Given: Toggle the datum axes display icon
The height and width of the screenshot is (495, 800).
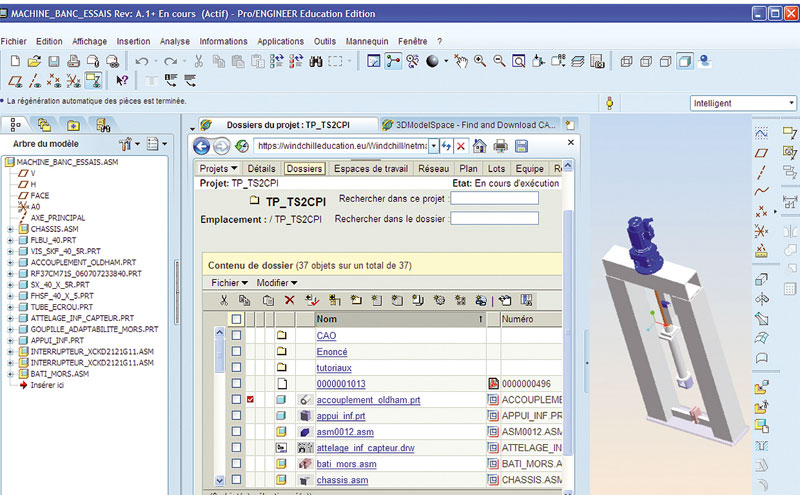Looking at the screenshot, I should pos(35,80).
